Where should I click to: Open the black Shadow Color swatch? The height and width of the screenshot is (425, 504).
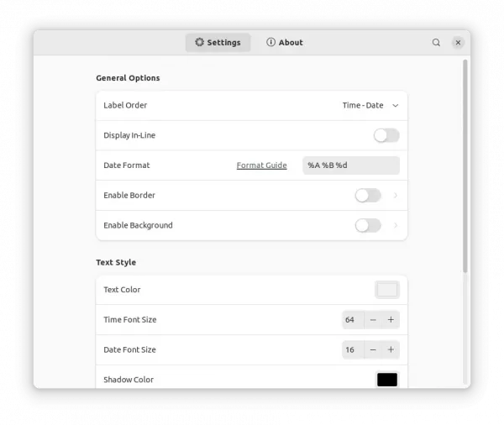387,380
